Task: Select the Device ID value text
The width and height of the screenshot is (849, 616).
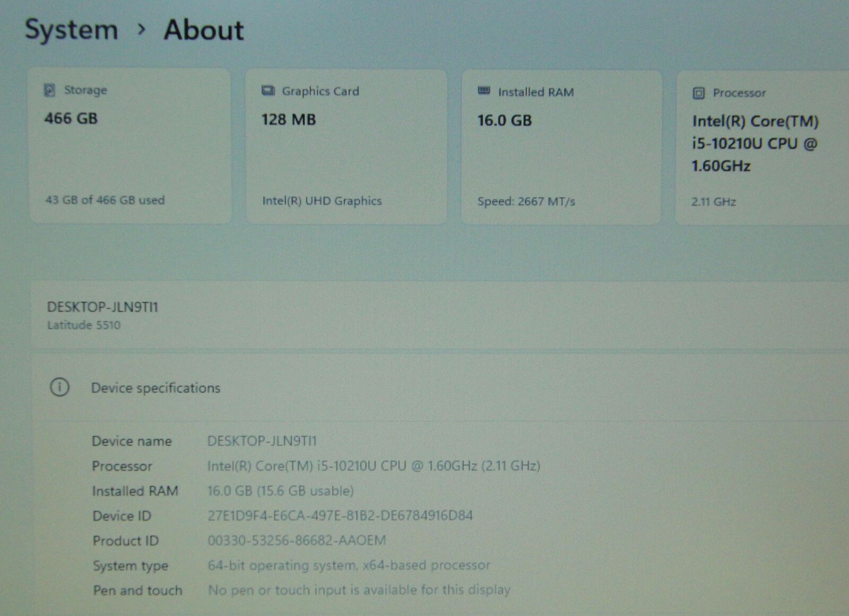Action: 340,516
